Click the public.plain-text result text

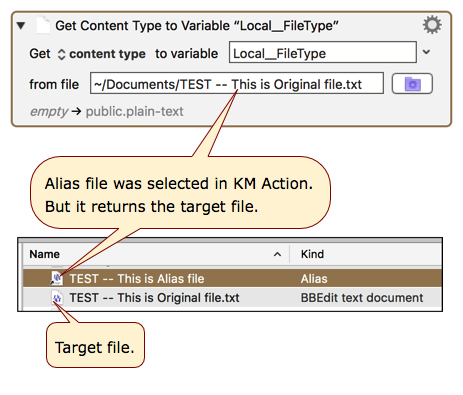pos(135,112)
